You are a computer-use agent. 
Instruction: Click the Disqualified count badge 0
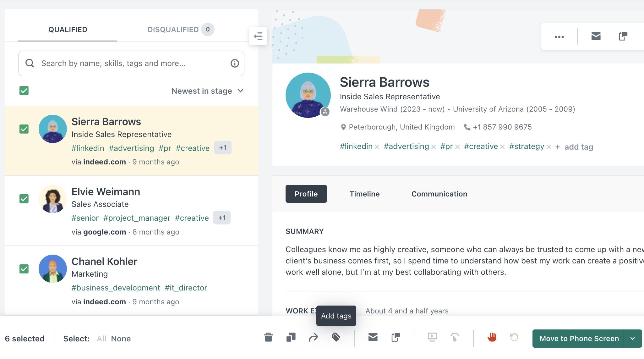(x=208, y=30)
